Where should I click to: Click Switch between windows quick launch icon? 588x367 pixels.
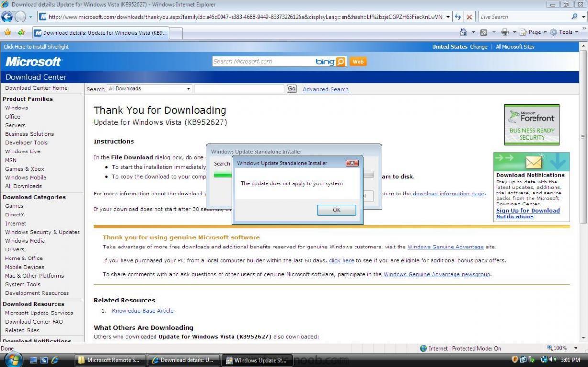tap(44, 360)
